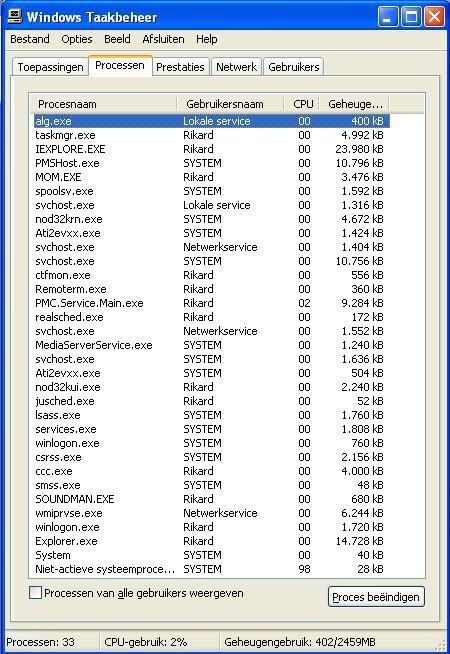Select the Explorer.exe process row
Screen dimensions: 450x654
click(x=211, y=541)
